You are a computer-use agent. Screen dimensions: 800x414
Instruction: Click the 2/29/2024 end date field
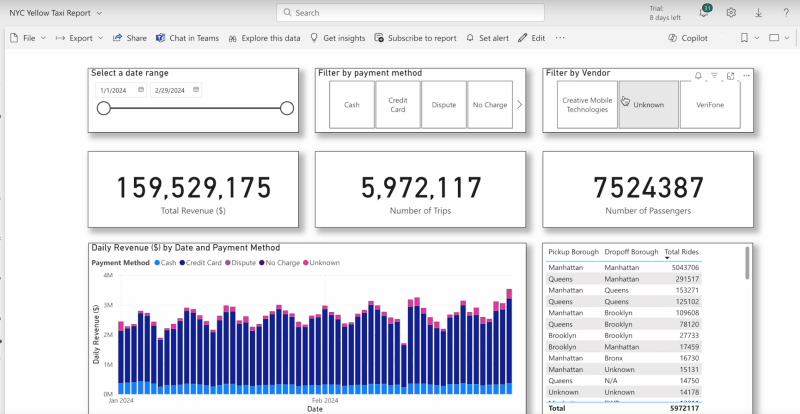(x=176, y=90)
